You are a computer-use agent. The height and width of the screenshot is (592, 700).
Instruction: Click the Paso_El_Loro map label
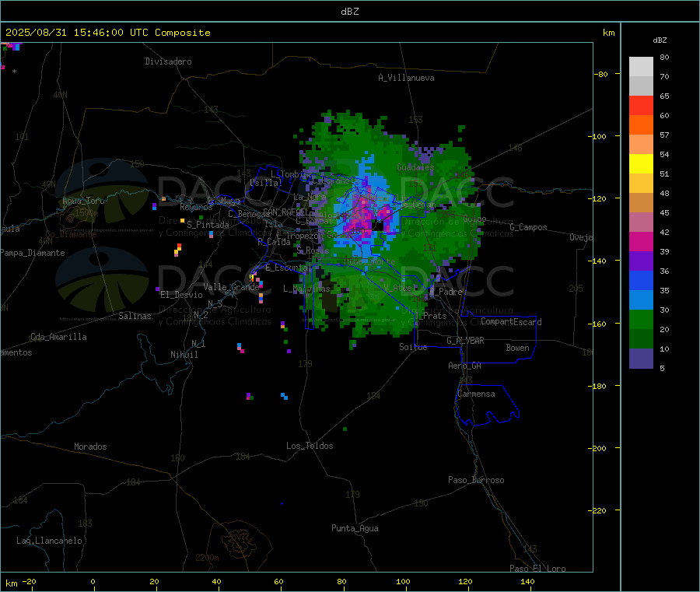537,569
